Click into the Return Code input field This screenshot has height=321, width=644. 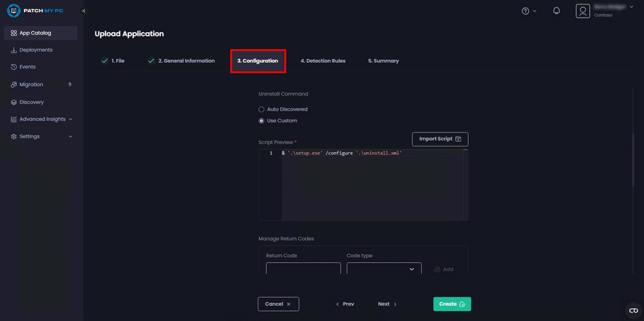pos(303,269)
